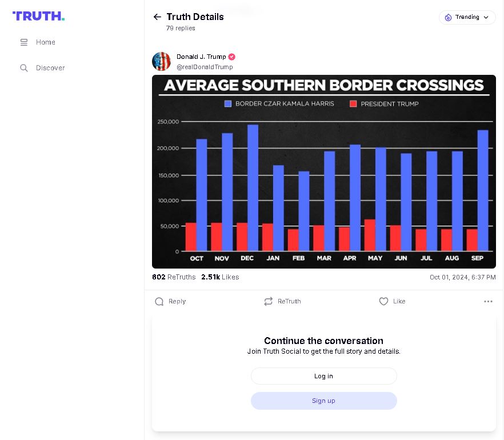504x440 pixels.
Task: Open the Discover menu item
Action: click(x=42, y=68)
